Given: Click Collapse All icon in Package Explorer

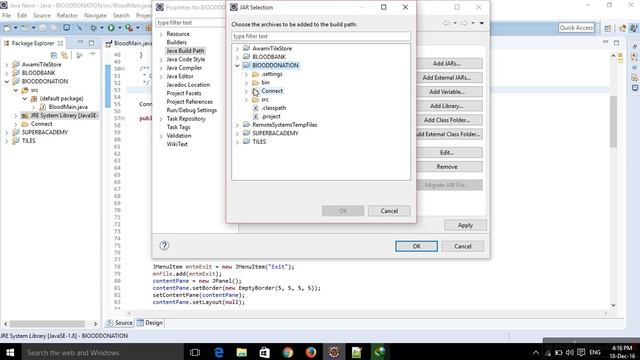Looking at the screenshot, I should [x=54, y=55].
